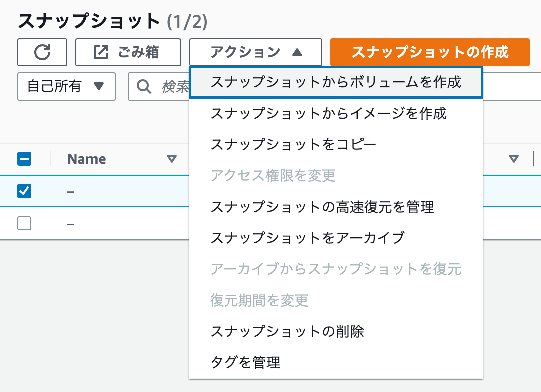The image size is (541, 392).
Task: Open the 自己所有 filter dropdown
Action: [66, 86]
